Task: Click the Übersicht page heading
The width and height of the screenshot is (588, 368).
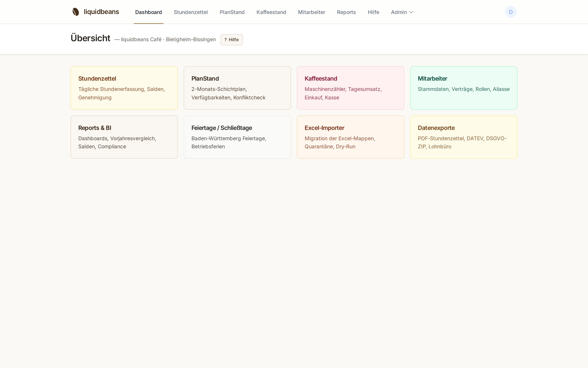Action: [x=90, y=38]
